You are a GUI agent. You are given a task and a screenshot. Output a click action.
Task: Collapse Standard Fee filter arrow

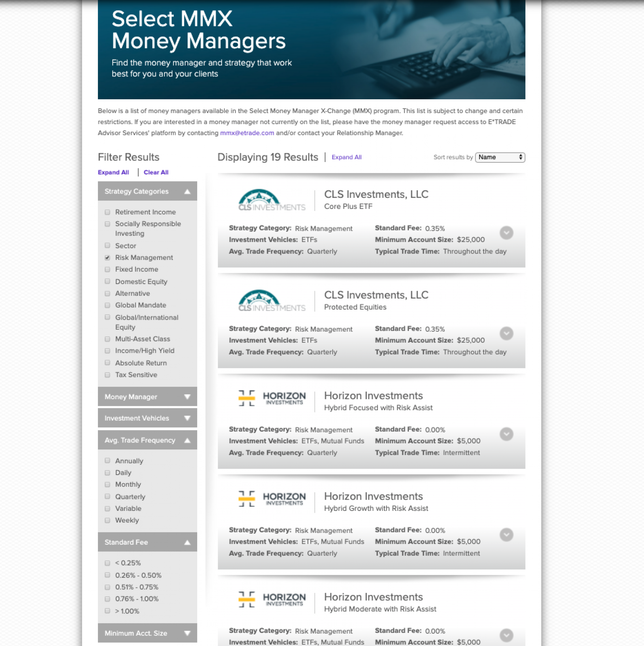click(x=187, y=542)
